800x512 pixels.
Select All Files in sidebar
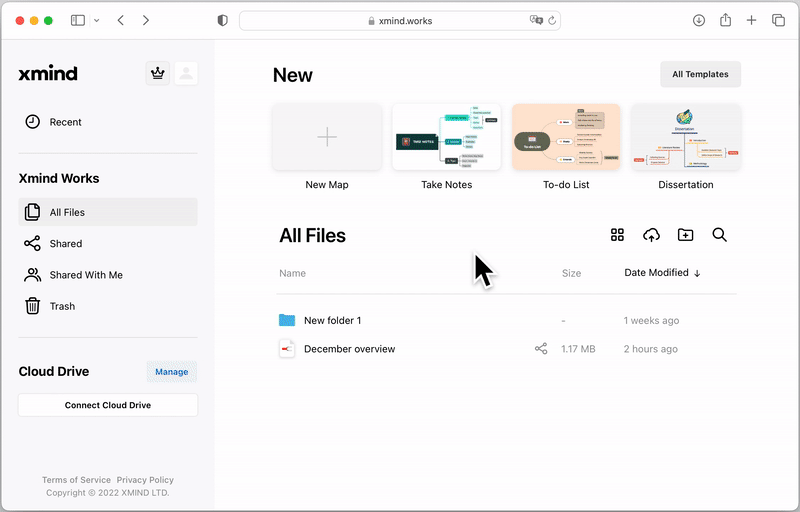[108, 212]
